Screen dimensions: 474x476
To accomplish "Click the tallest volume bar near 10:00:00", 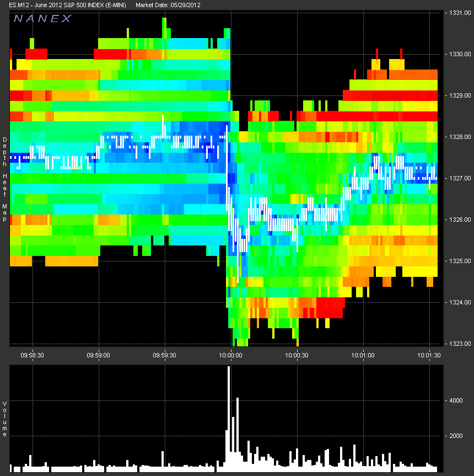I will pos(229,419).
